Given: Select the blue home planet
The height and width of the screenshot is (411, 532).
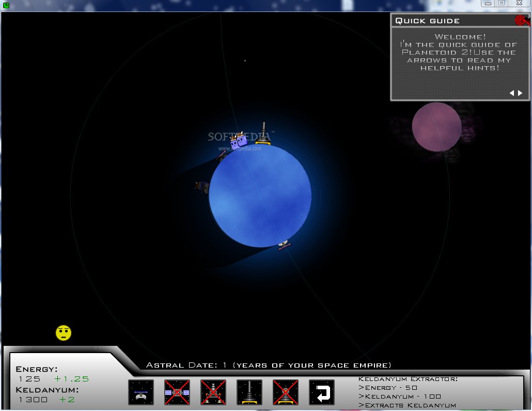Looking at the screenshot, I should (260, 195).
